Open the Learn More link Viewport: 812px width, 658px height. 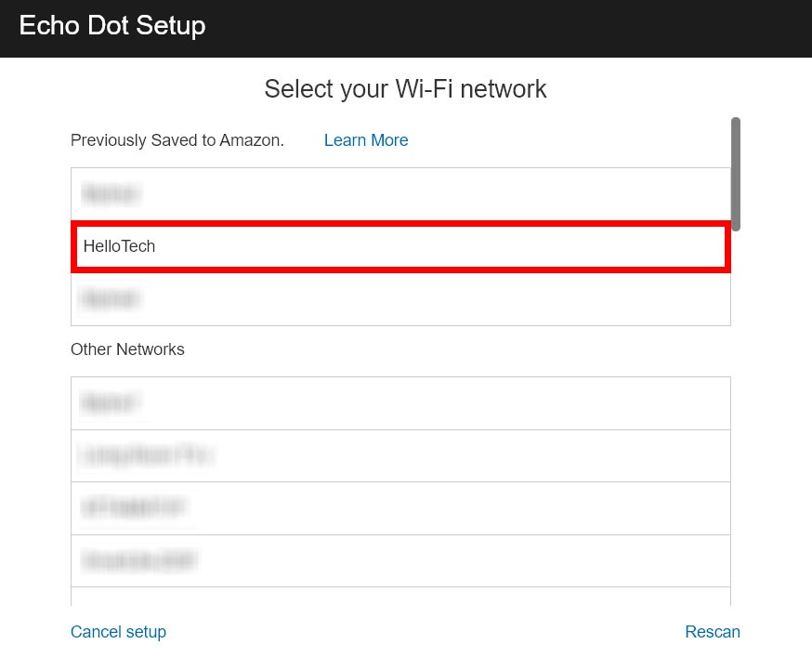point(365,140)
